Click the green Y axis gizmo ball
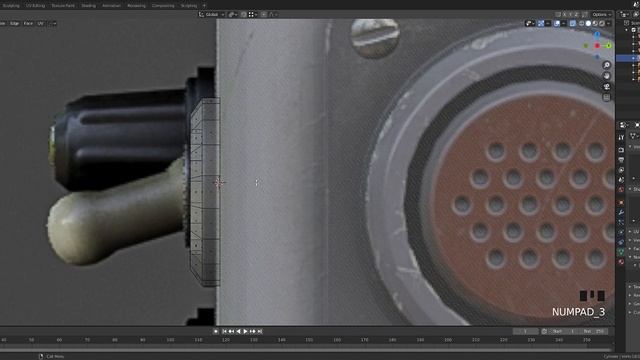Viewport: 640px width, 360px height. 609,45
